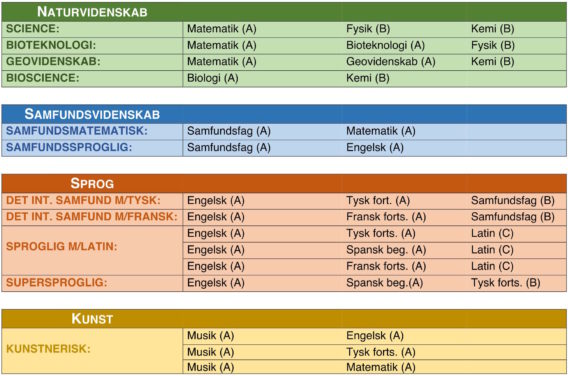The image size is (570, 376).
Task: Select DET INT. SAMFUND M/TYSK label
Action: pyautogui.click(x=83, y=200)
